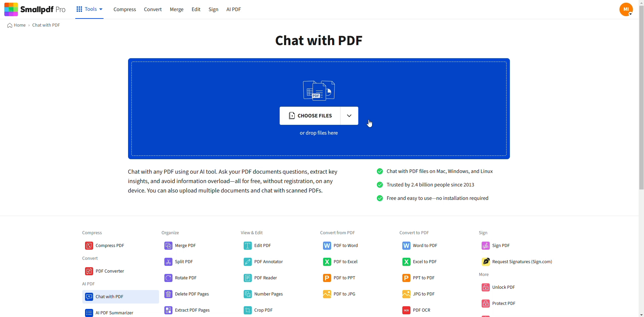Open the Convert menu item
The height and width of the screenshot is (317, 644).
coord(153,9)
